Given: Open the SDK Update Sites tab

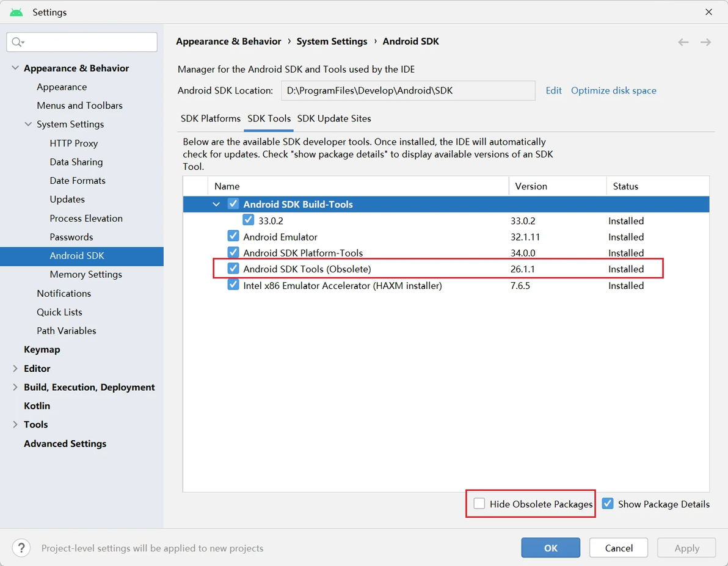Looking at the screenshot, I should pyautogui.click(x=334, y=118).
